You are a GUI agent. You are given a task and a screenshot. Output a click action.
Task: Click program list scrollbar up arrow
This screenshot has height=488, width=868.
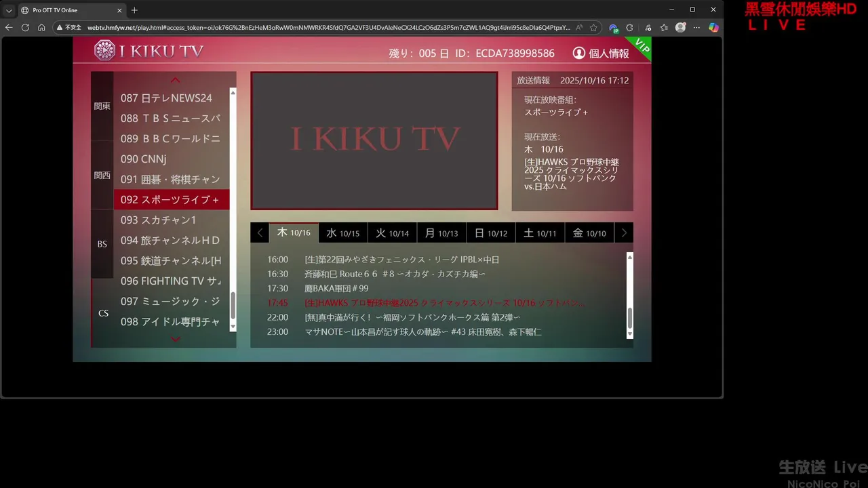tap(629, 256)
